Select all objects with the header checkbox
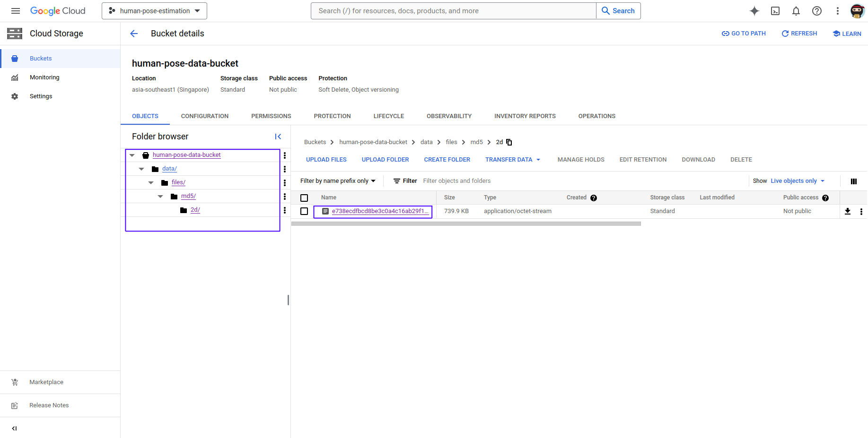 tap(304, 198)
